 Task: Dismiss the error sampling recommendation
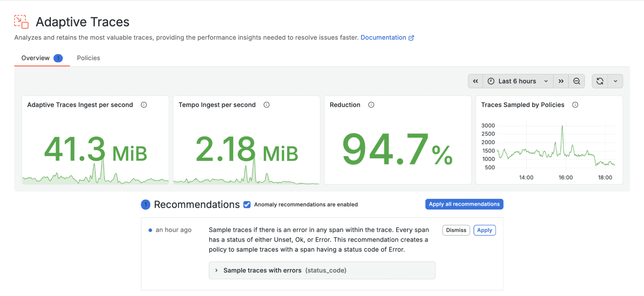click(x=456, y=230)
